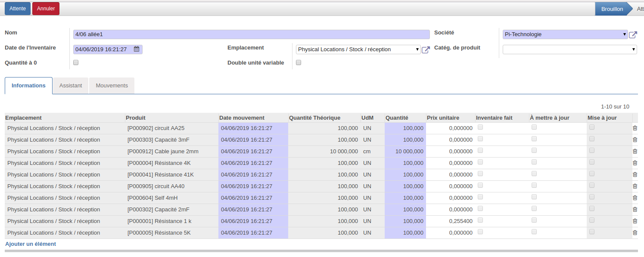Open the Catég. de produit dropdown
The width and height of the screenshot is (644, 257).
[570, 50]
